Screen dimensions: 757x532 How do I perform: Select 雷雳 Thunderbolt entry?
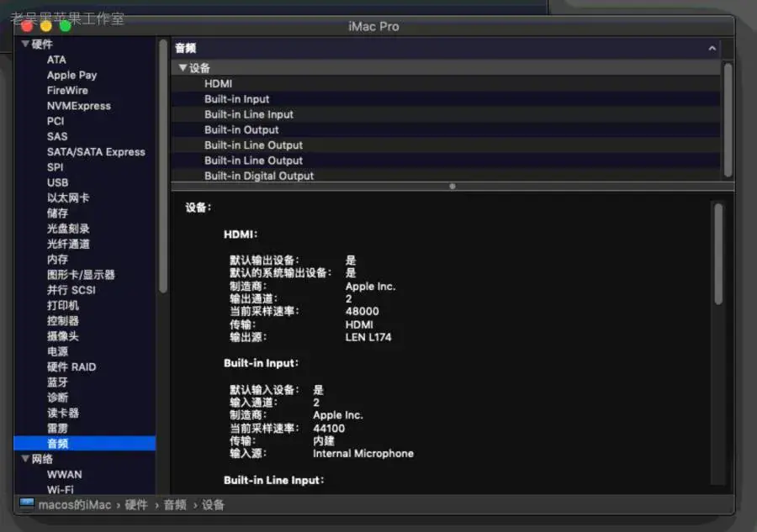coord(57,429)
